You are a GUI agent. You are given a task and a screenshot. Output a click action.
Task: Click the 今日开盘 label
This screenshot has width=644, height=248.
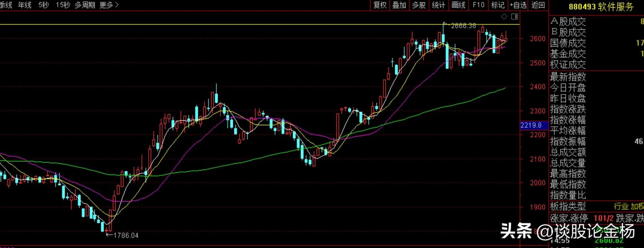coord(568,88)
